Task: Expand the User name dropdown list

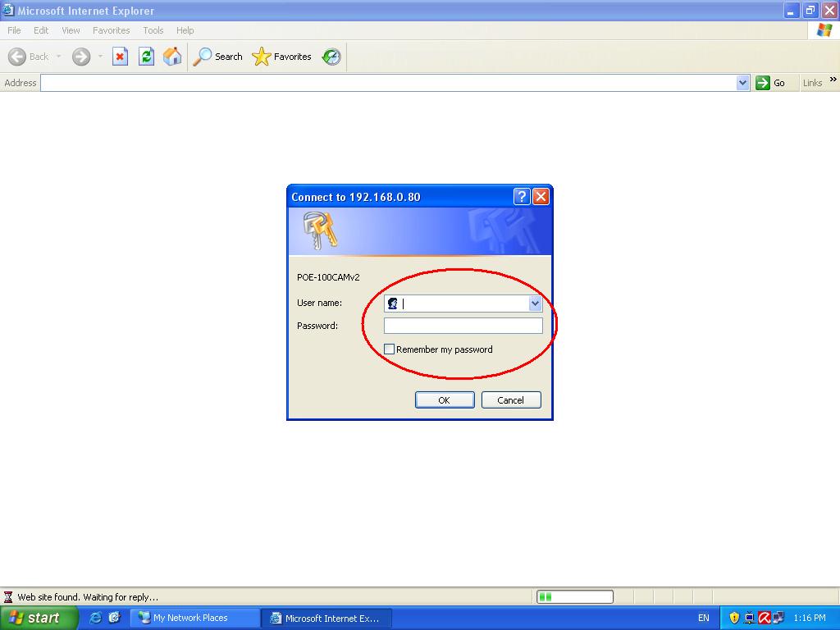Action: pos(535,304)
